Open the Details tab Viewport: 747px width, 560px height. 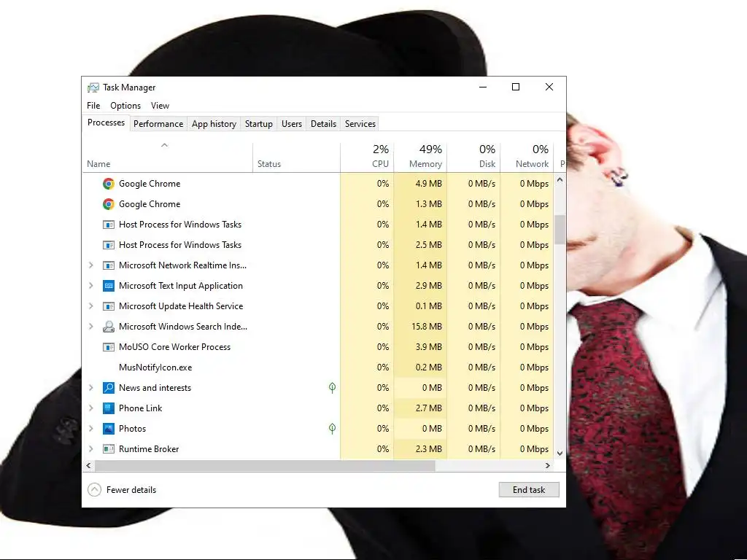pos(323,124)
